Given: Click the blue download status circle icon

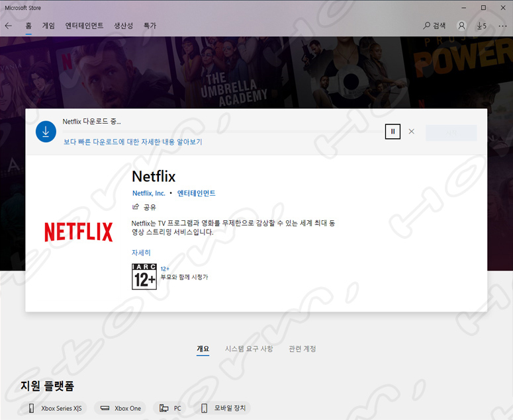Looking at the screenshot, I should click(46, 132).
